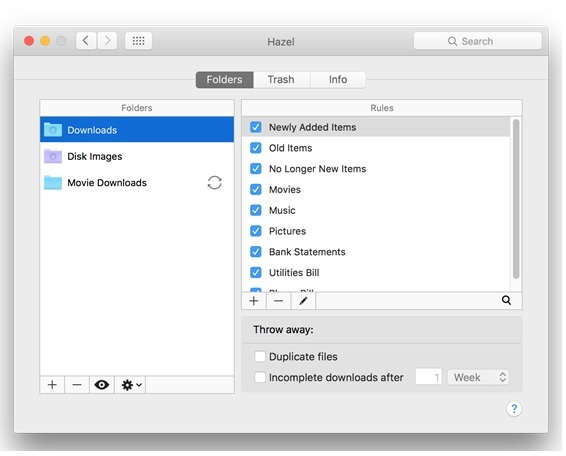This screenshot has width=566, height=456.
Task: Select the No Longer New Items row
Action: click(x=376, y=169)
